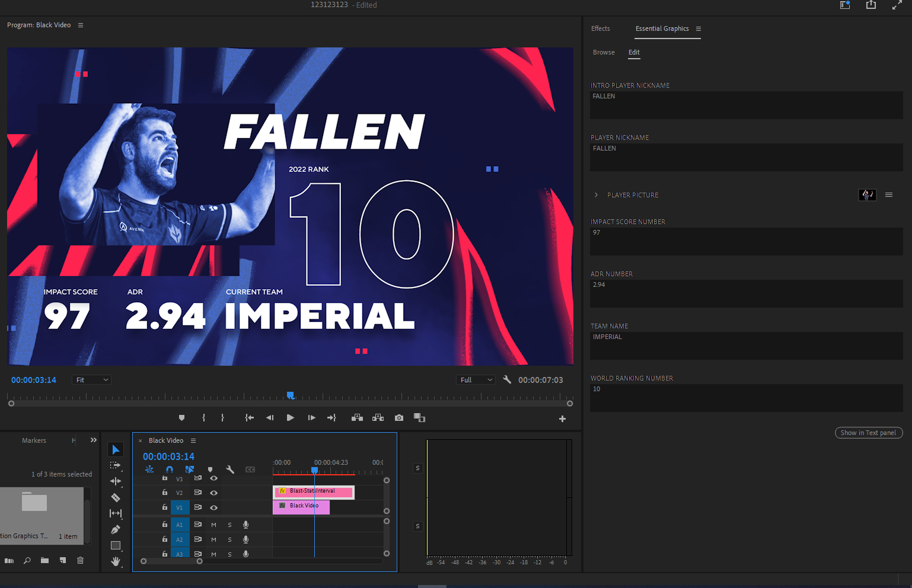Add a marker in Program monitor
The width and height of the screenshot is (912, 588).
[181, 418]
